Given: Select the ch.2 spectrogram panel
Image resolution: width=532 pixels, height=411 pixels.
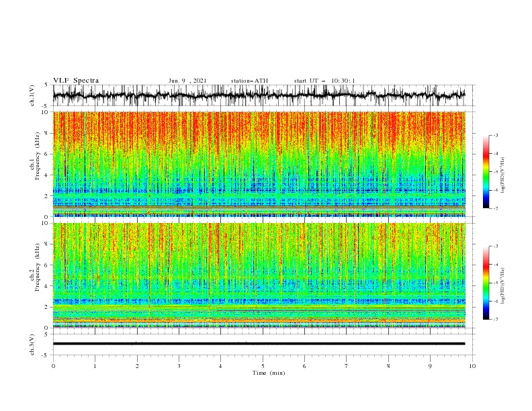Looking at the screenshot, I should point(259,275).
